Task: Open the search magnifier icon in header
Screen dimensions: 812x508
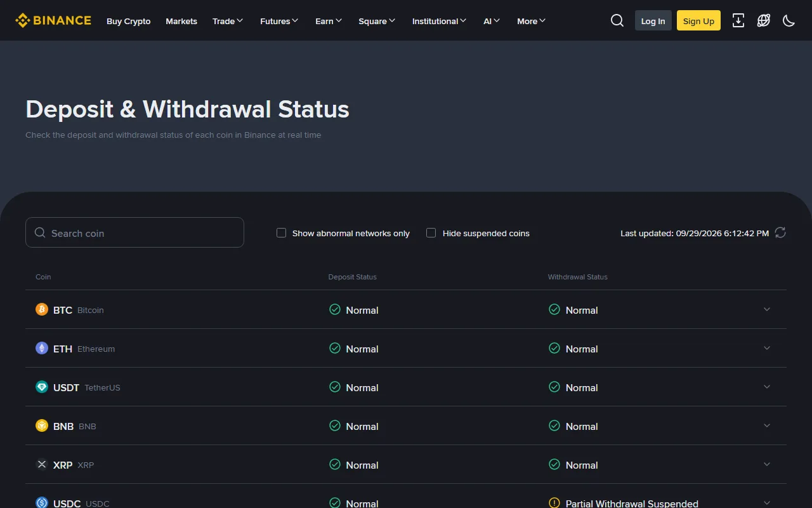Action: coord(617,20)
